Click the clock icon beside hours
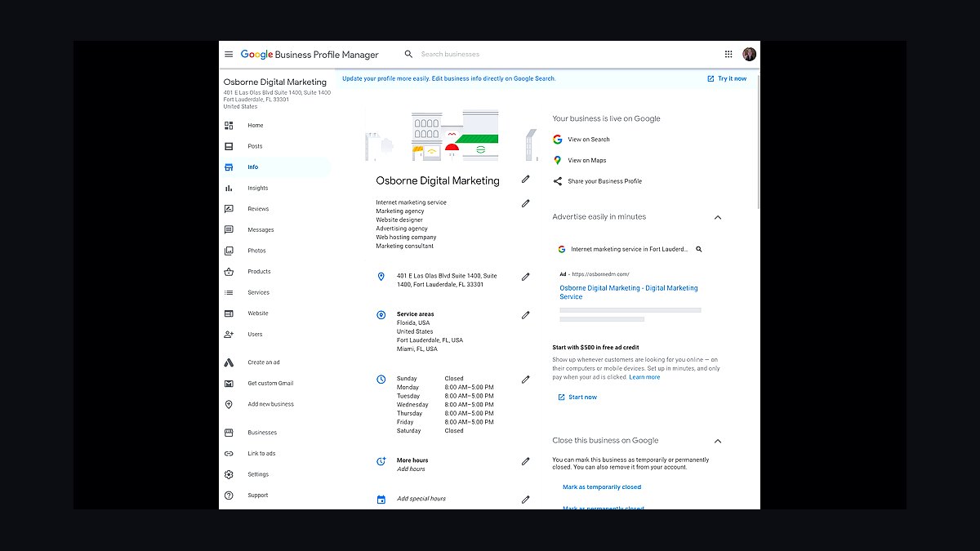This screenshot has height=551, width=980. (x=381, y=380)
